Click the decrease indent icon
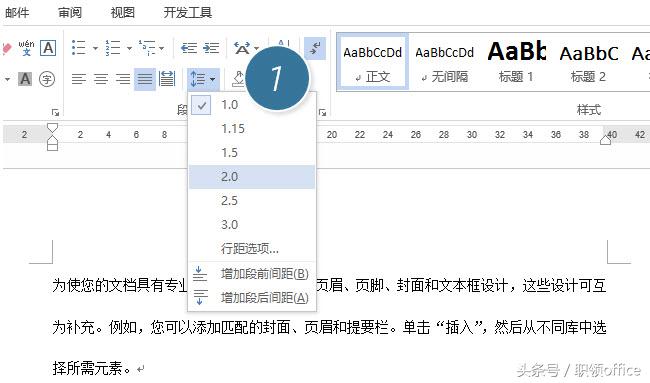650x383 pixels. [x=189, y=48]
